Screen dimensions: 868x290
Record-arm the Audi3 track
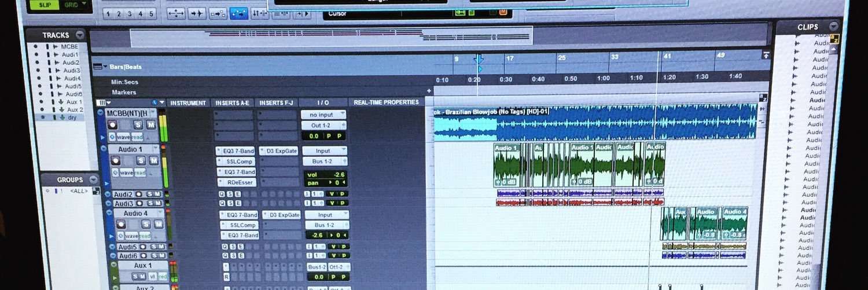(x=138, y=203)
